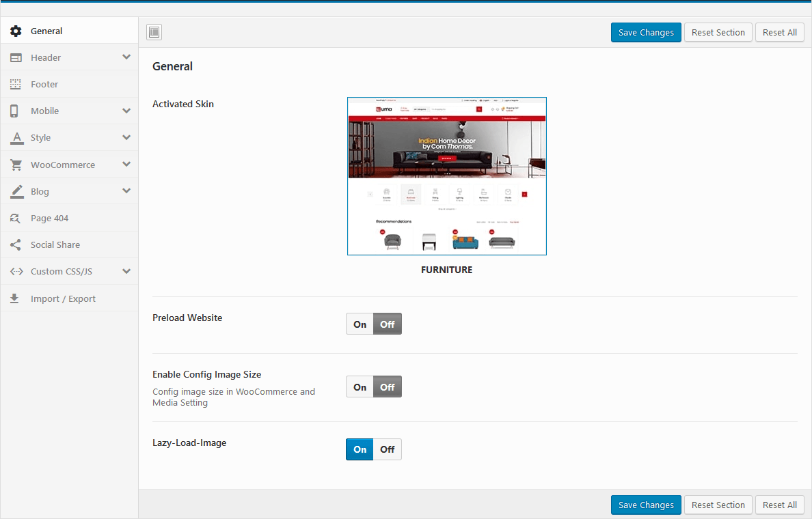Open the Header settings section

70,57
